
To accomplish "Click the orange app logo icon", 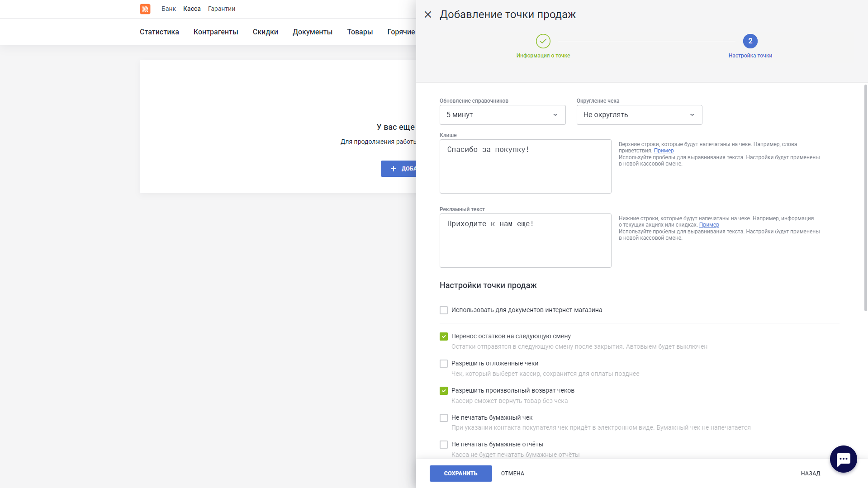I will (145, 9).
